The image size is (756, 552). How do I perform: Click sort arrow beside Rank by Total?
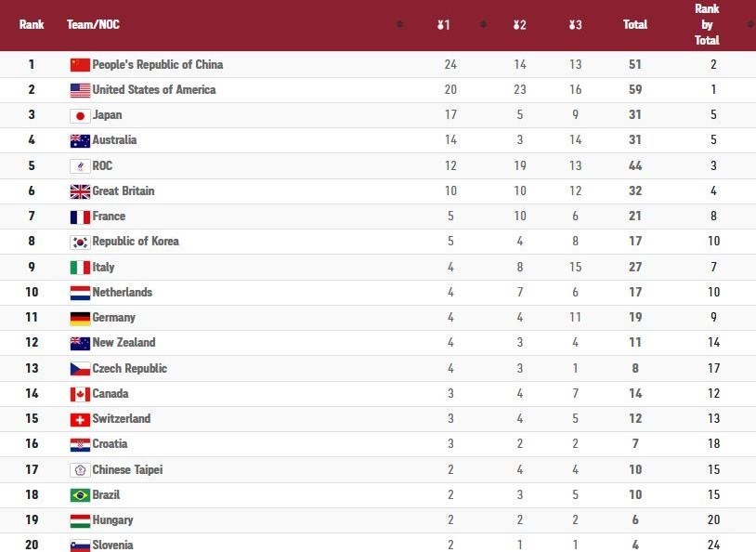[x=748, y=25]
